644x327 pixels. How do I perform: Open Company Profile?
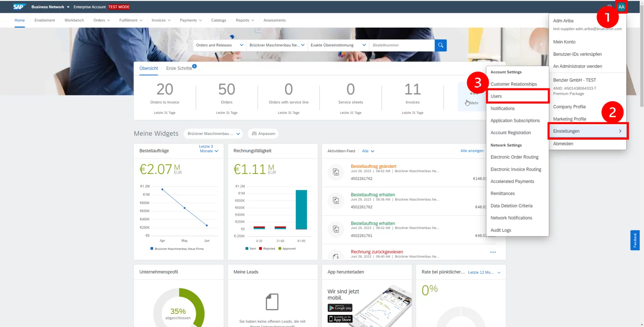click(569, 107)
